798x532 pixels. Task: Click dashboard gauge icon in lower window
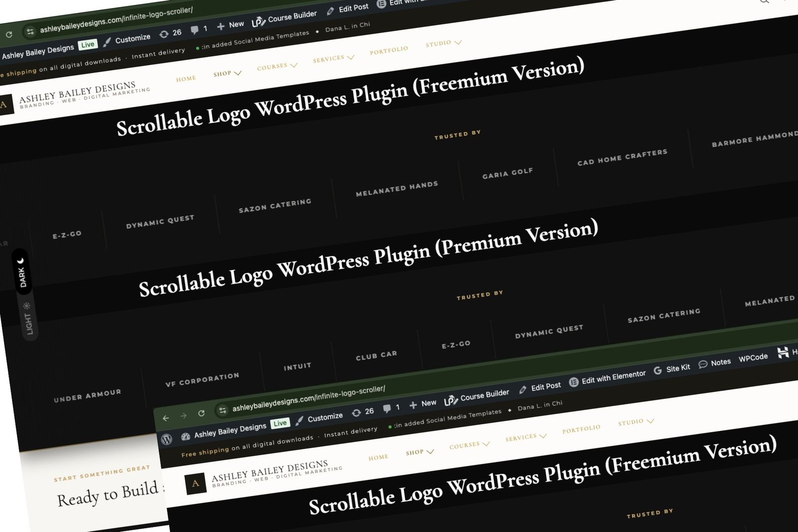(x=186, y=436)
